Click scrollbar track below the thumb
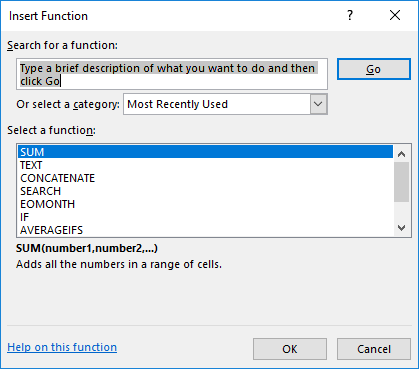The height and width of the screenshot is (369, 419). [402, 211]
